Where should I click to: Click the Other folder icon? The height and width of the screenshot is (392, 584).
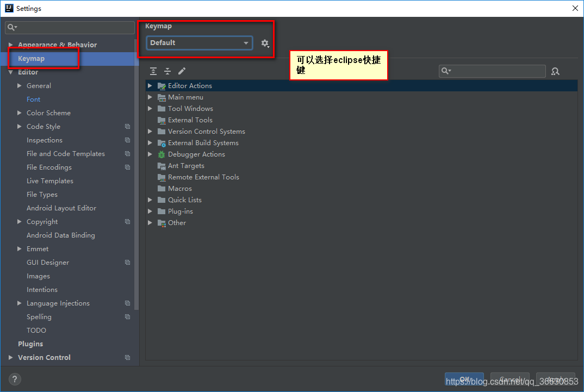[161, 223]
